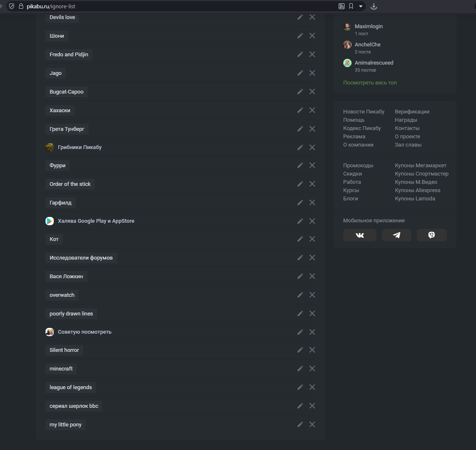Viewport: 476px width, 450px height.
Task: Open bookmark dropdown arrow in address bar
Action: point(361,6)
